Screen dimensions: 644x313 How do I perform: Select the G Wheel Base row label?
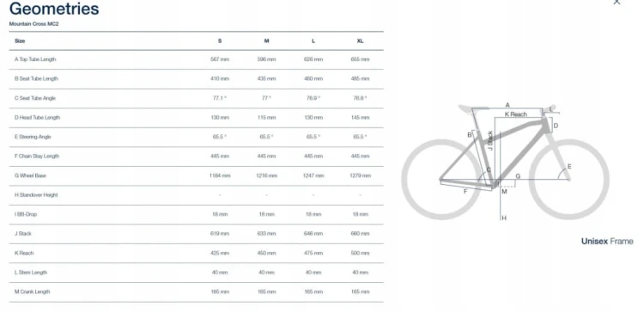(x=30, y=175)
